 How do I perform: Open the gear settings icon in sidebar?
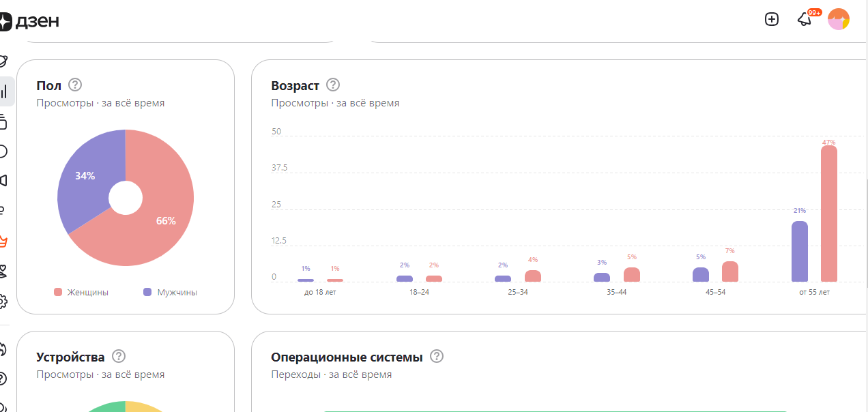click(3, 301)
